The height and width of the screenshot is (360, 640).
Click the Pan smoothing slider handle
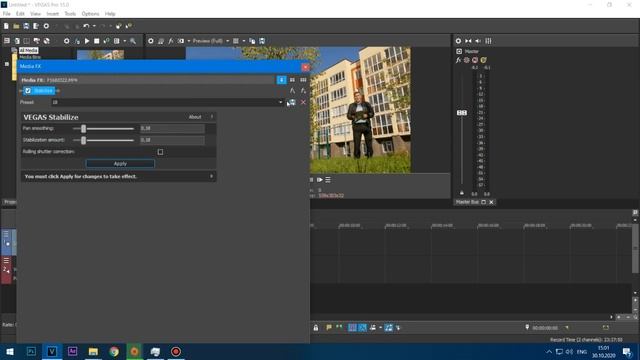tap(83, 129)
